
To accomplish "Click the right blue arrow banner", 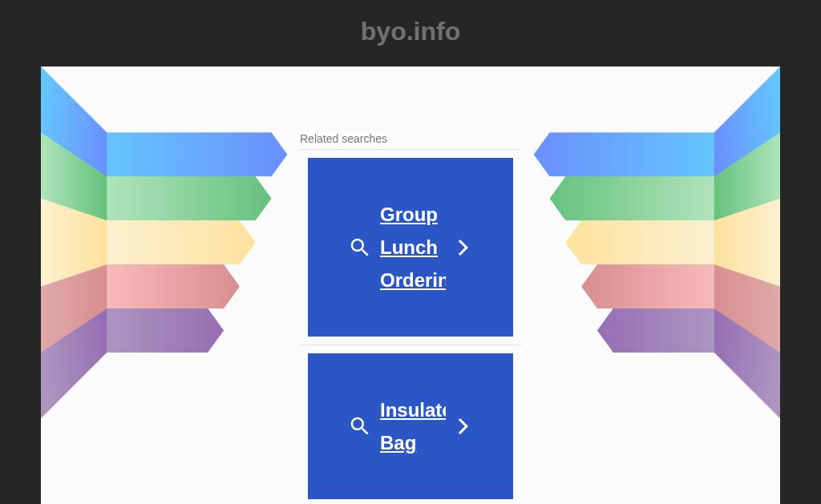I will (624, 155).
